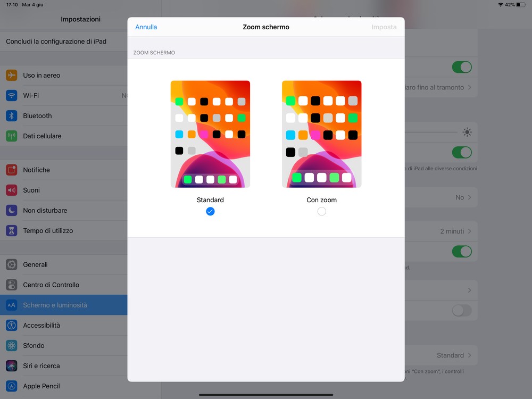Screen dimensions: 532x399
Task: Tap the Con zoom preview thumbnail
Action: (321, 134)
